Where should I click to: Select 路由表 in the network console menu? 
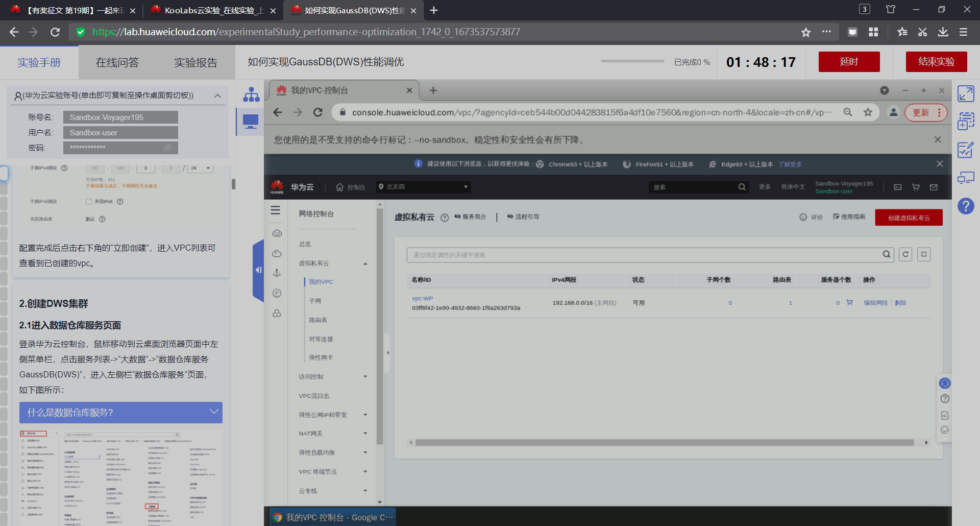click(x=318, y=320)
